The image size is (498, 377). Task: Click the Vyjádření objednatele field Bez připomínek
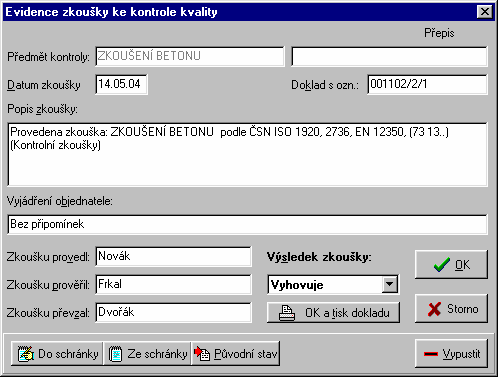pyautogui.click(x=247, y=224)
